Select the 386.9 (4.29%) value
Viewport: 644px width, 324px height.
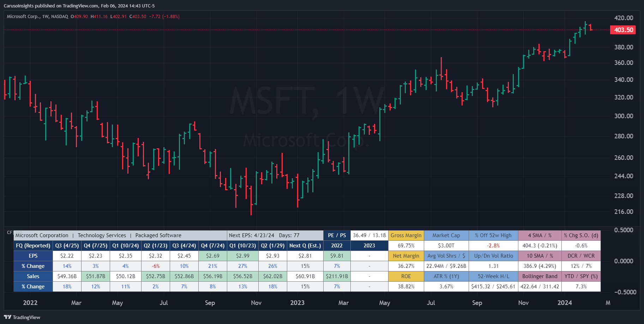pos(540,266)
